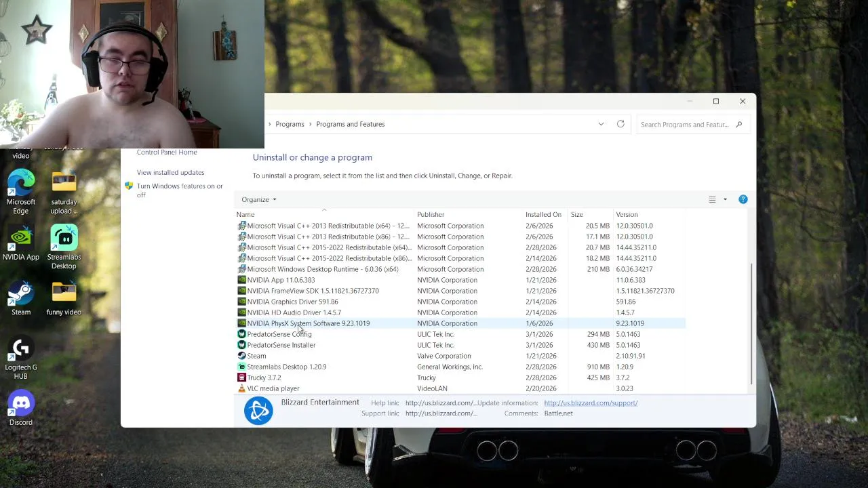
Task: Open the Steam desktop shortcut
Action: pos(21,298)
